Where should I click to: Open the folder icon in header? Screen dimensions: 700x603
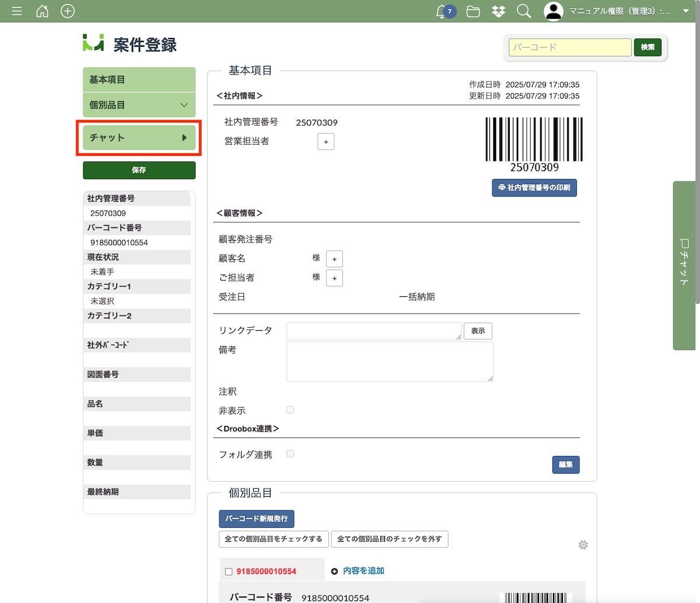point(473,12)
